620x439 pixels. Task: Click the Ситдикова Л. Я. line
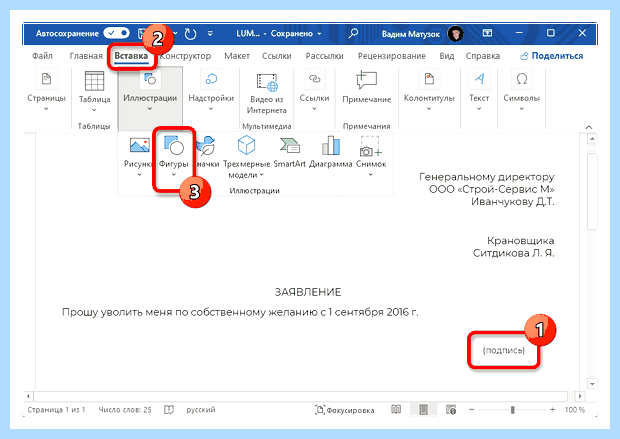(x=513, y=253)
